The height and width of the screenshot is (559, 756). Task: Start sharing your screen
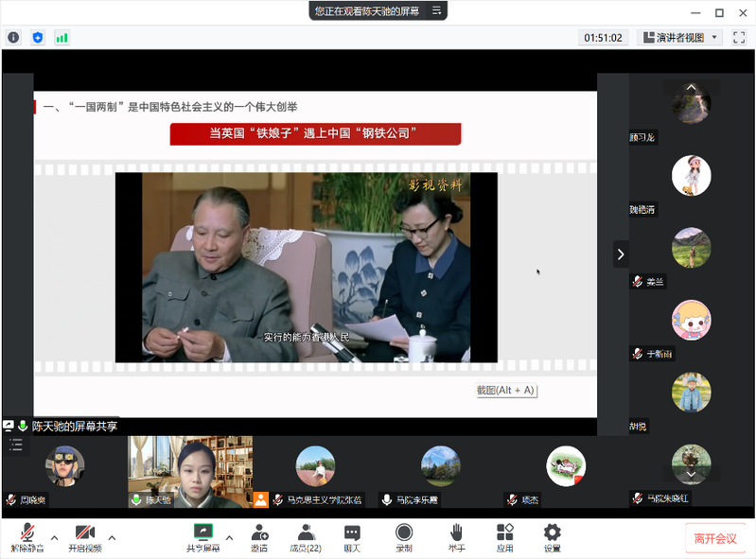click(203, 537)
